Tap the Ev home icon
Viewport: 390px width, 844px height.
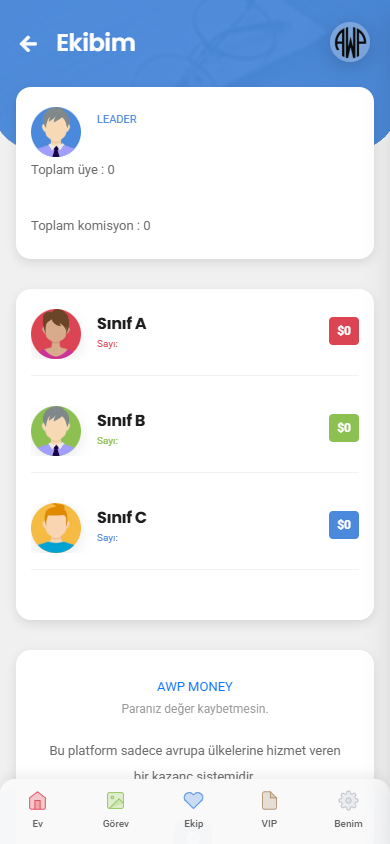[37, 801]
